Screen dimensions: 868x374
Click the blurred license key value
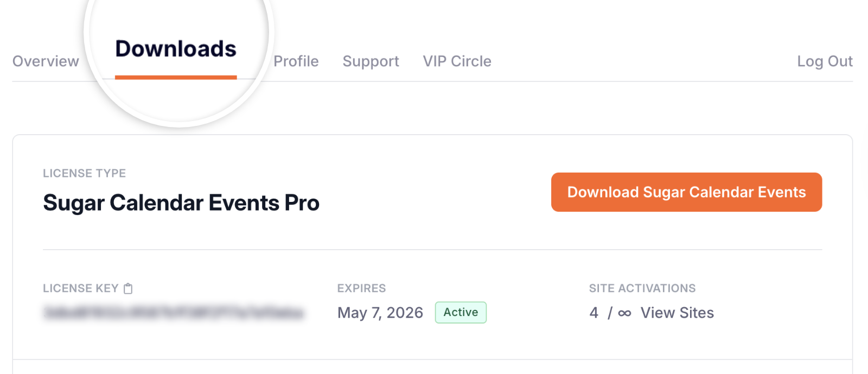[174, 313]
